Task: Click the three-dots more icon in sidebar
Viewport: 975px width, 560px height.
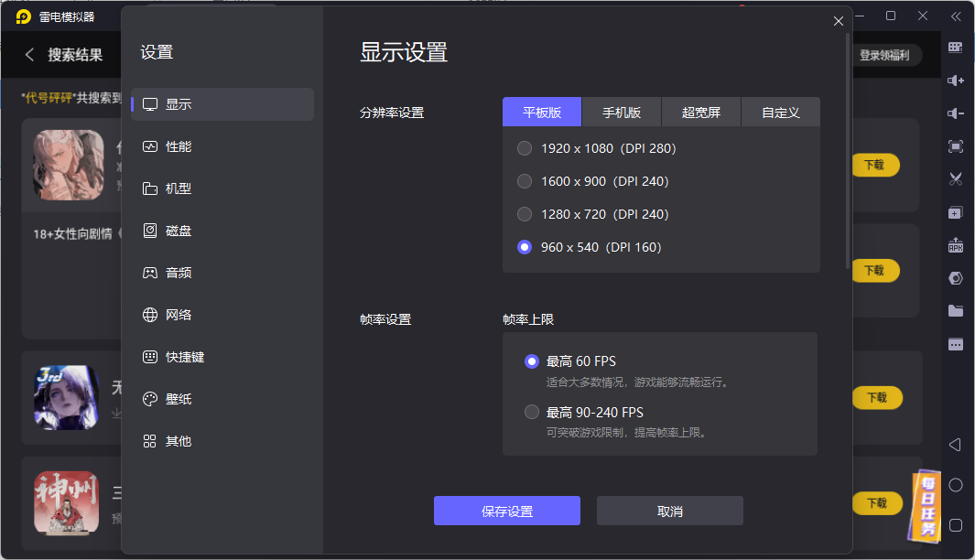Action: pyautogui.click(x=955, y=344)
